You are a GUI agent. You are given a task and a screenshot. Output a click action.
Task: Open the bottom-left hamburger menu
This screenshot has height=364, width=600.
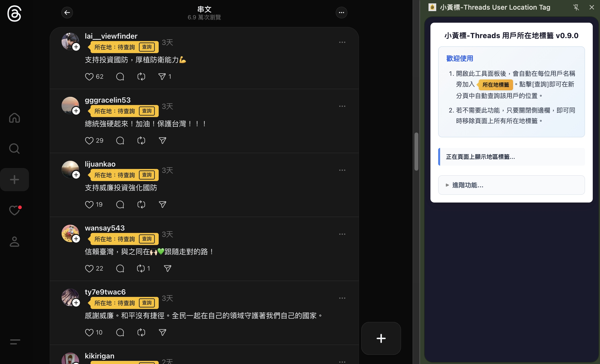coord(15,342)
